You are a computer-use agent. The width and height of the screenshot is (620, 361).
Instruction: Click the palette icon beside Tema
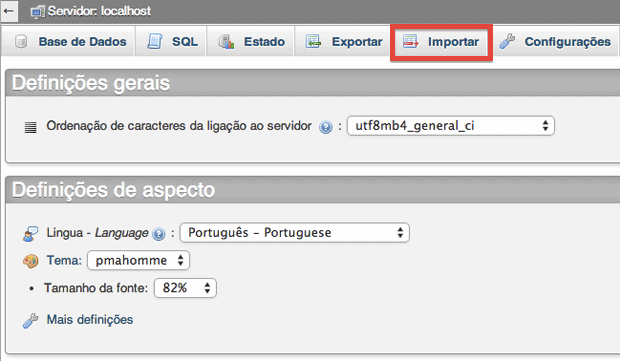coord(30,261)
